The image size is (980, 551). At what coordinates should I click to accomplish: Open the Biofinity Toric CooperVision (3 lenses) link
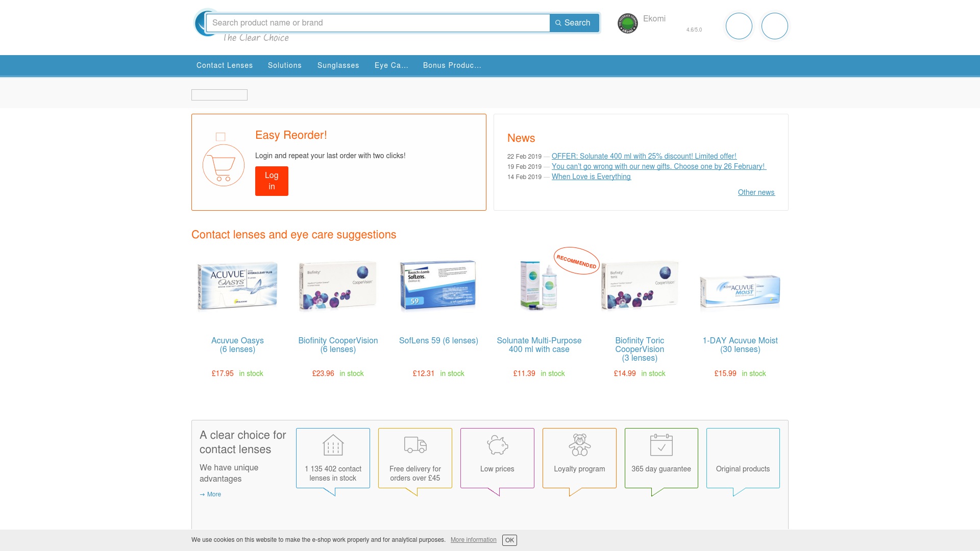(640, 349)
